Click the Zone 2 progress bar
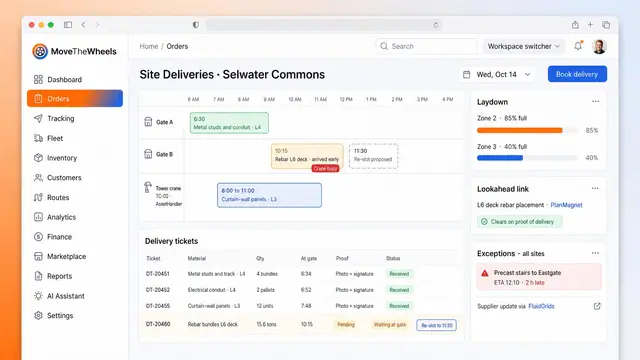This screenshot has width=640, height=360. (x=527, y=130)
